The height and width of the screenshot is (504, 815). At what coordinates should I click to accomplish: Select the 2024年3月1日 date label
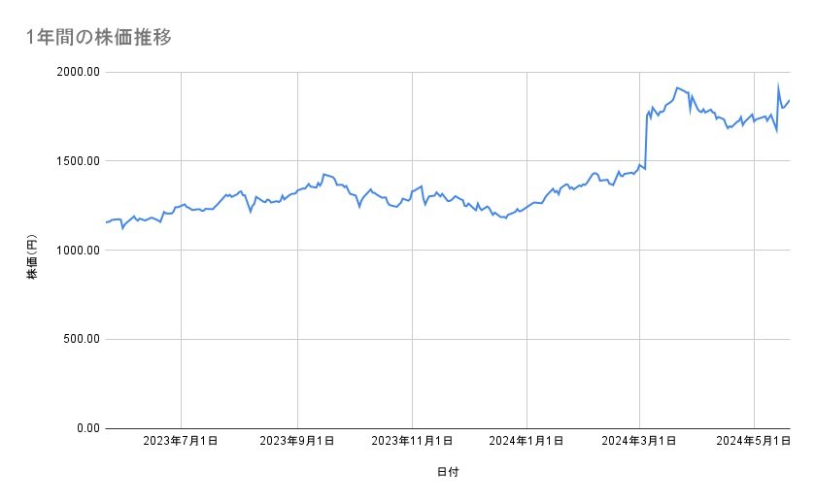click(639, 442)
